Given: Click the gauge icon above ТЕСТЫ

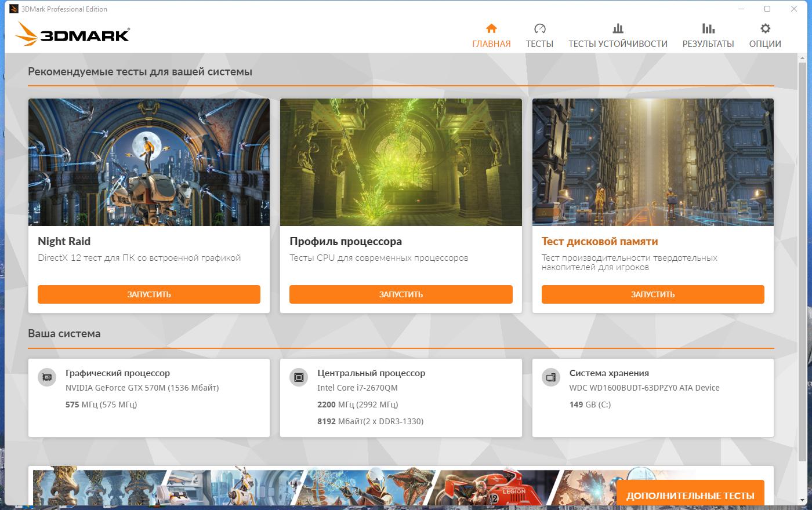Looking at the screenshot, I should point(539,28).
